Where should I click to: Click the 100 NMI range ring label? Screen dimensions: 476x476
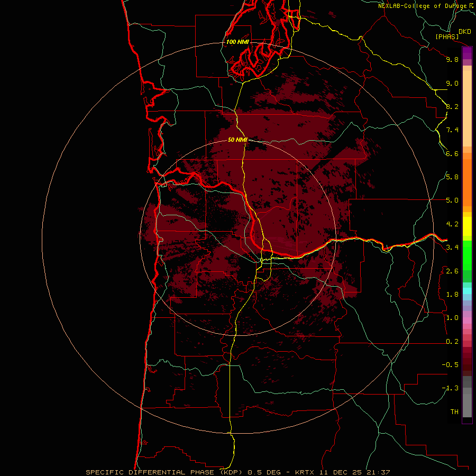(237, 42)
